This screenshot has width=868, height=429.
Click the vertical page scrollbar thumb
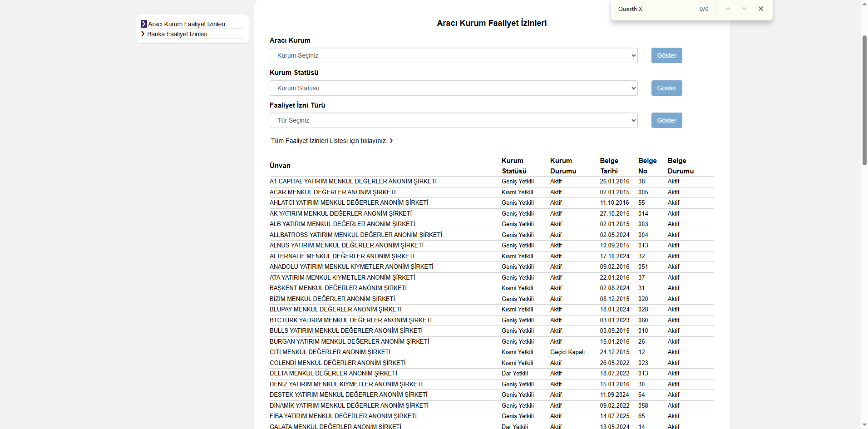click(x=864, y=100)
